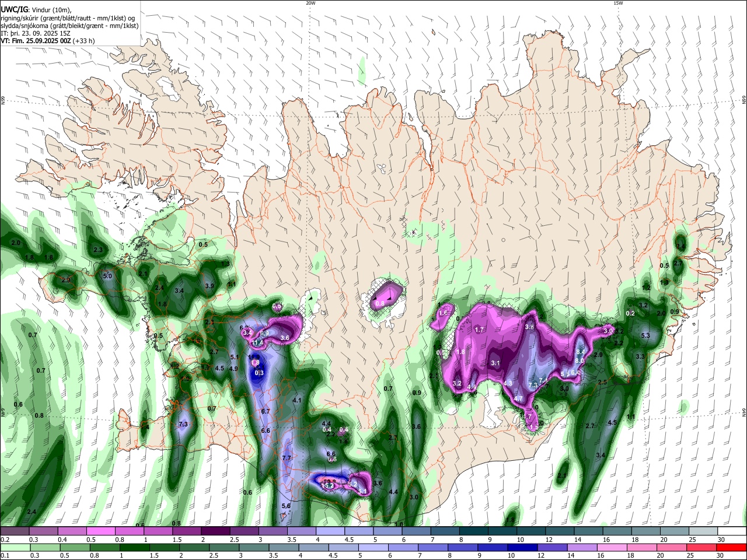Select the white swatch above 30 in the upper legend row
This screenshot has width=747, height=560.
point(732,531)
